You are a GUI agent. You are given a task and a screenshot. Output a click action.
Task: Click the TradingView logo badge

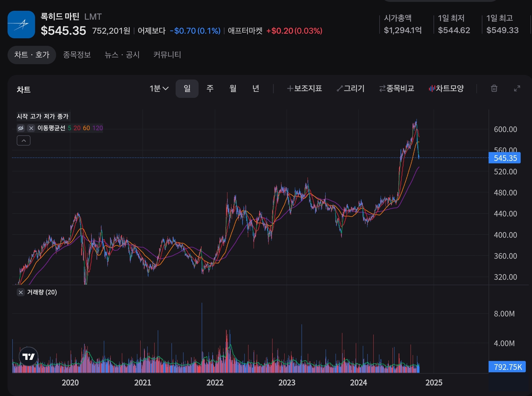28,356
